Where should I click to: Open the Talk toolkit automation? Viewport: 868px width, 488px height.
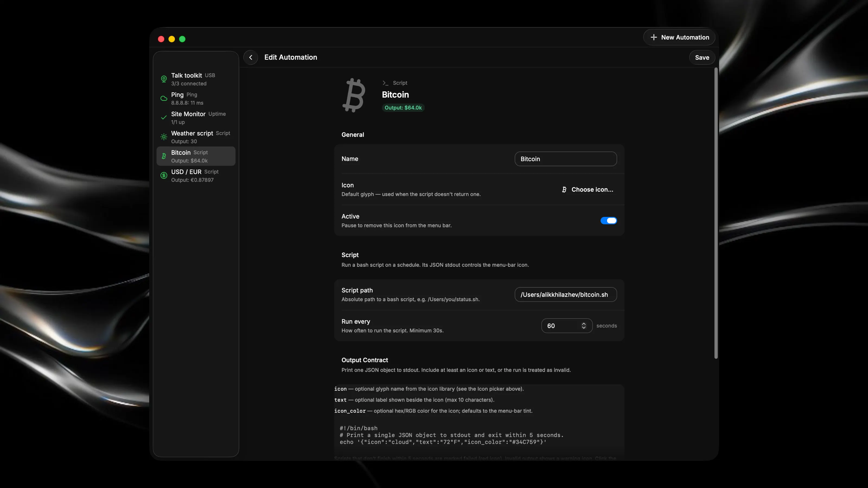coord(196,79)
